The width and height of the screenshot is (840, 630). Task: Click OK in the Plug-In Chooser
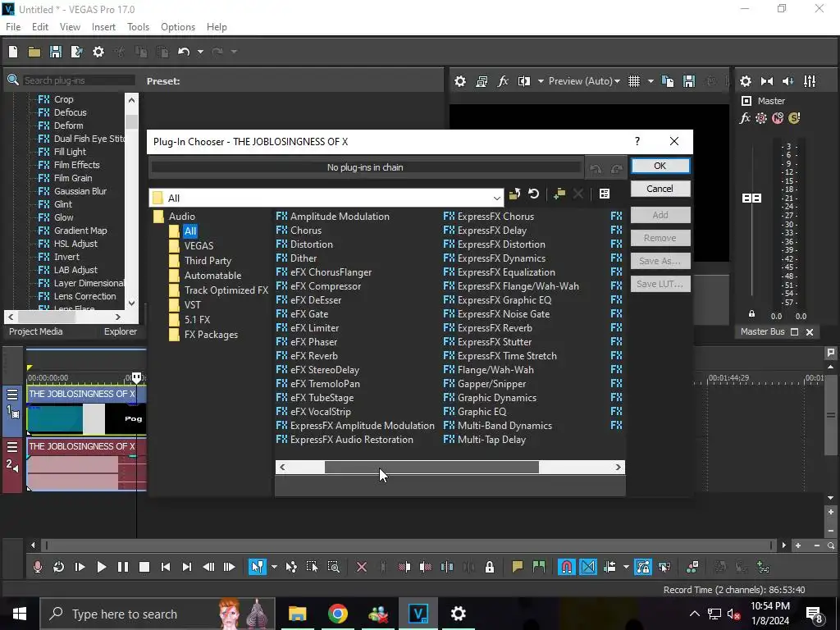(660, 166)
